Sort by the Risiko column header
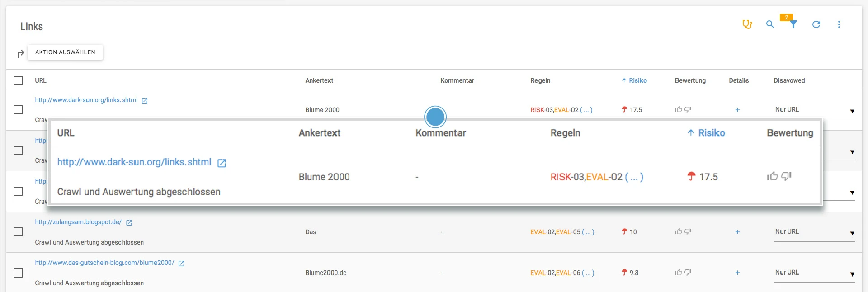868x292 pixels. (637, 80)
